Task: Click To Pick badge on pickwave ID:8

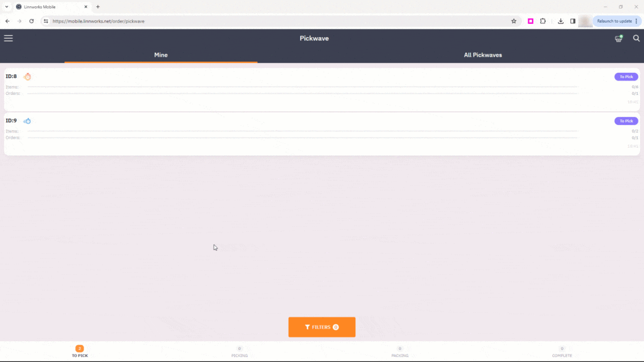Action: pos(626,77)
